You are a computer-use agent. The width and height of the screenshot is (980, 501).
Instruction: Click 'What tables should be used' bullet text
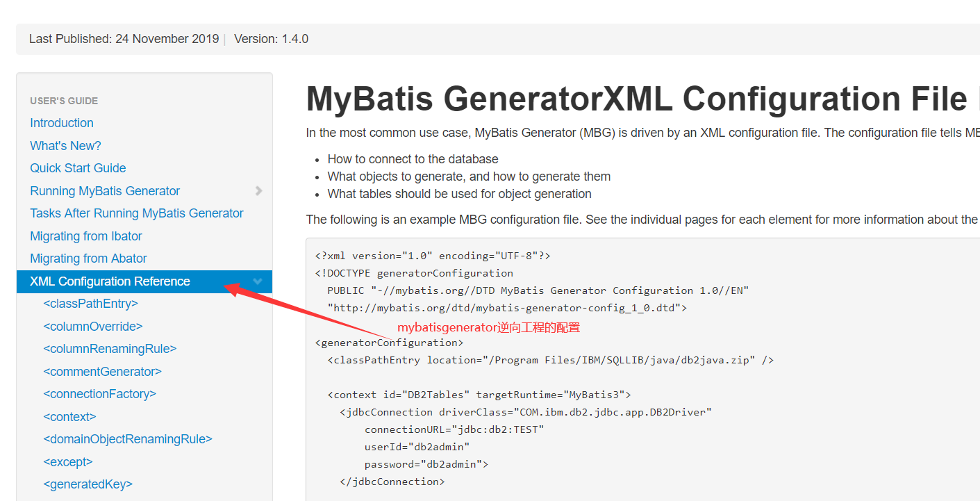pyautogui.click(x=460, y=194)
